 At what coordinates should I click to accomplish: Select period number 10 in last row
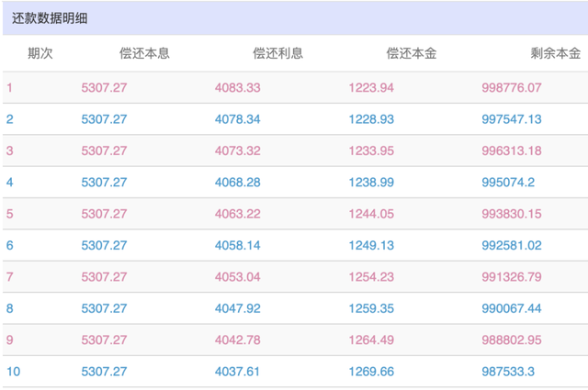[x=13, y=372]
